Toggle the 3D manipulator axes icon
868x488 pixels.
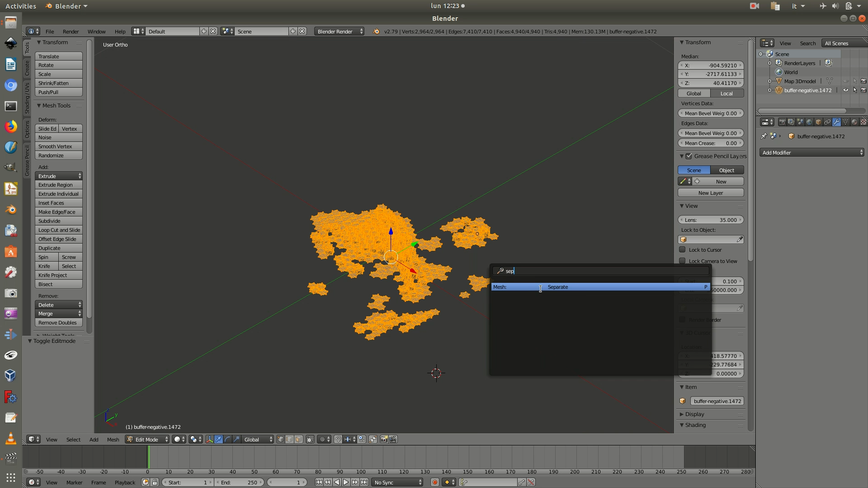[x=210, y=439]
